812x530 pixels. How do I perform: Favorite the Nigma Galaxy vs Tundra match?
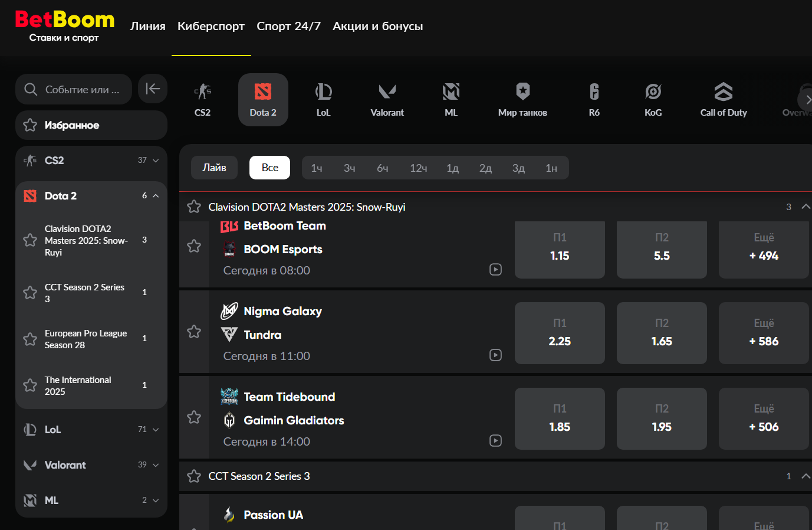(x=194, y=332)
